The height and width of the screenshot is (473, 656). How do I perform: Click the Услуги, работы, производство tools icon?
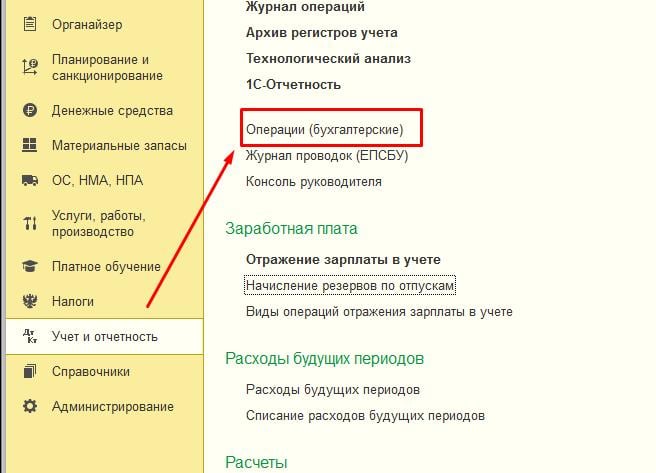coord(30,223)
